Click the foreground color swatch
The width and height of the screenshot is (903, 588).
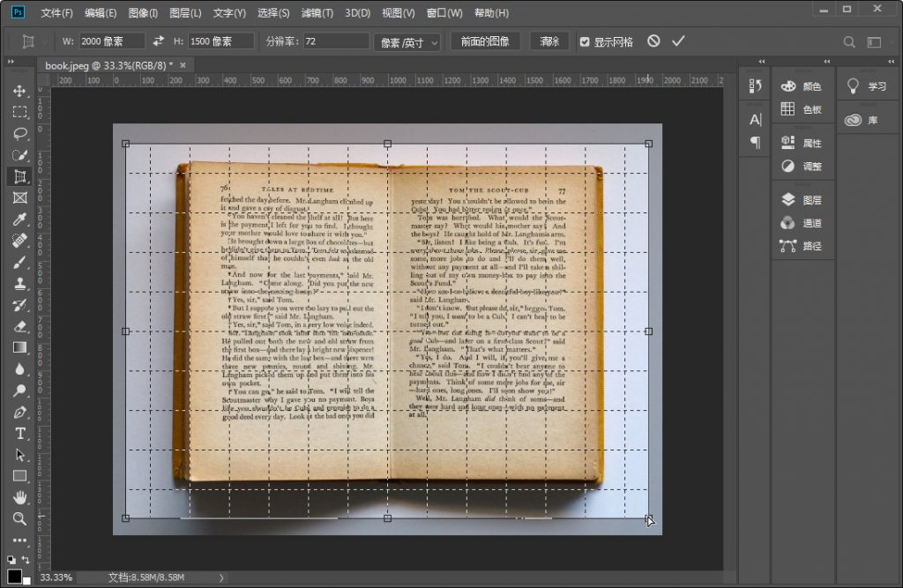pyautogui.click(x=14, y=576)
